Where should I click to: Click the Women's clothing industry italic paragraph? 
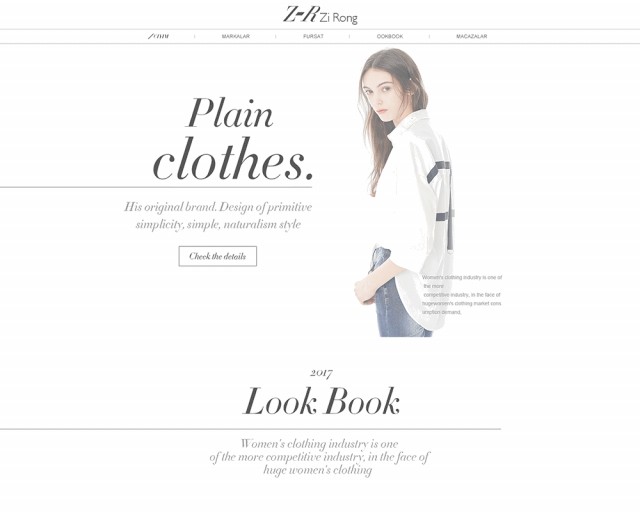319,456
